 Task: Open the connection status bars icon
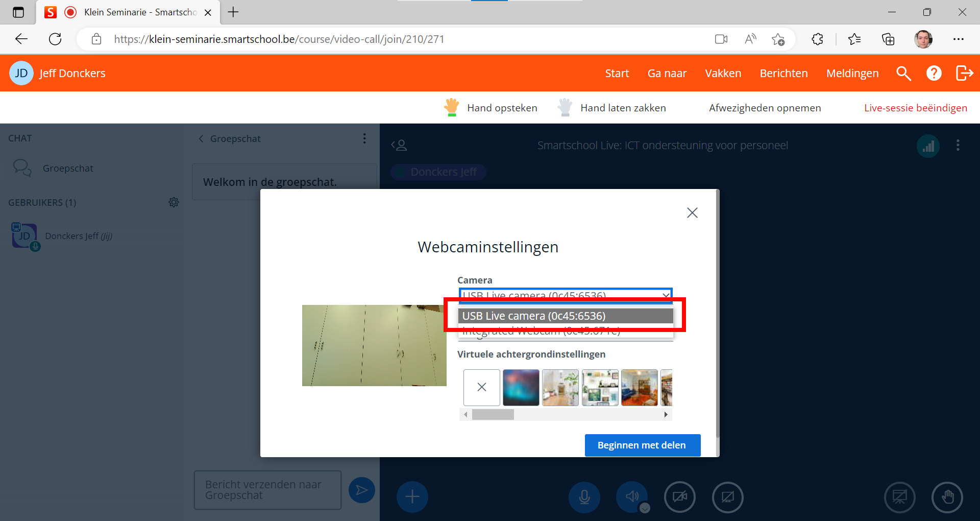tap(928, 146)
